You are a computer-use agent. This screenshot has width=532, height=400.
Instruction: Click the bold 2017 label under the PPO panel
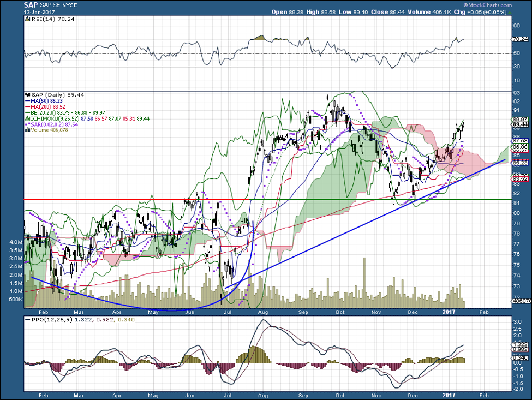point(449,395)
